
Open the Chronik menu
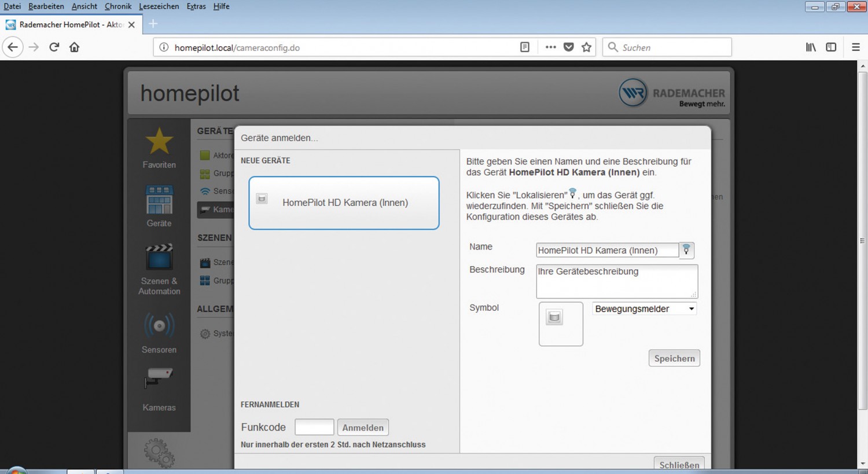118,6
